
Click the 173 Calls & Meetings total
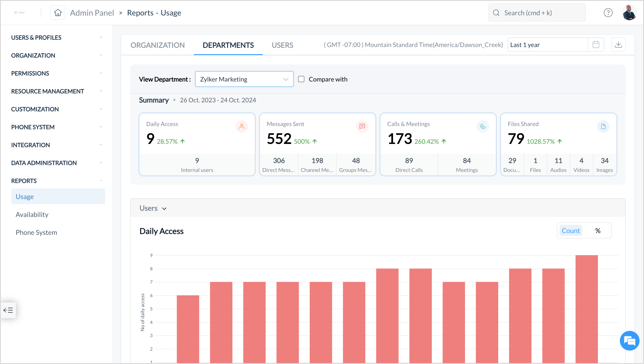pos(400,139)
